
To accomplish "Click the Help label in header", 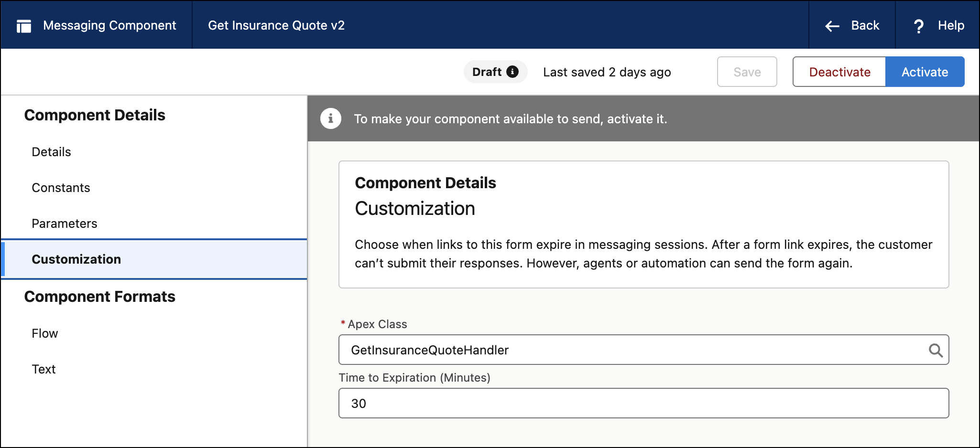I will click(951, 25).
